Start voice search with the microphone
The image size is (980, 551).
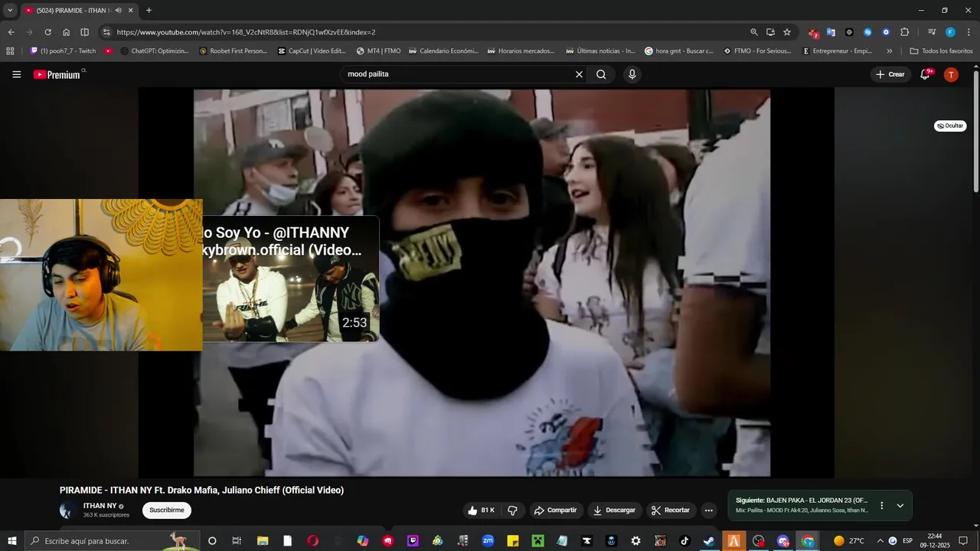[x=632, y=74]
